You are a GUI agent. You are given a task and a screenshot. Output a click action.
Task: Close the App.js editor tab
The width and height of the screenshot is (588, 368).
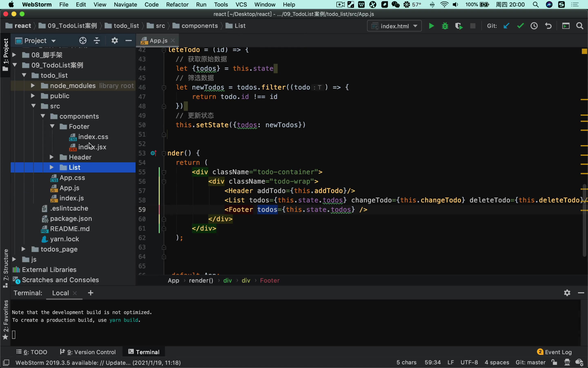pos(173,41)
